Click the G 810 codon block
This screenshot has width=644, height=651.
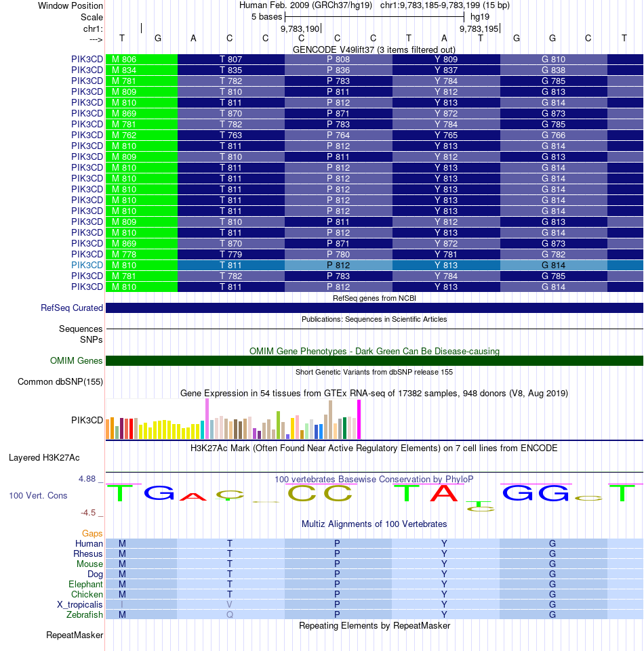point(553,60)
